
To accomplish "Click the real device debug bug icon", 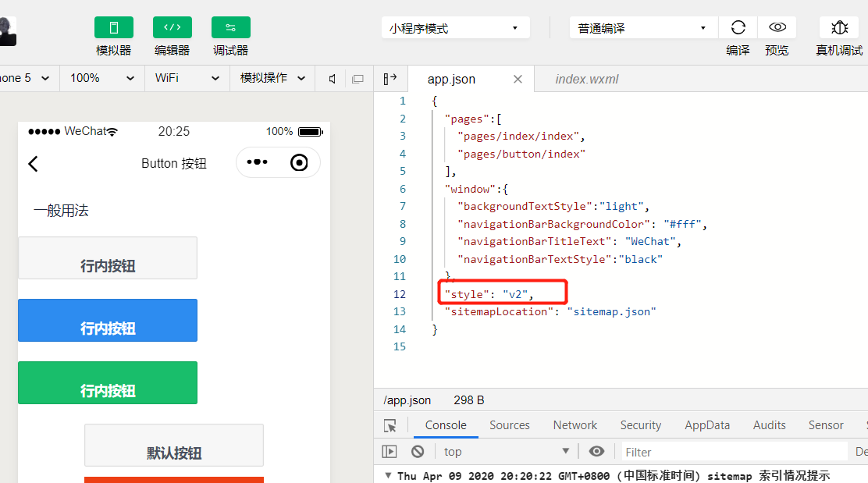I will tap(839, 27).
